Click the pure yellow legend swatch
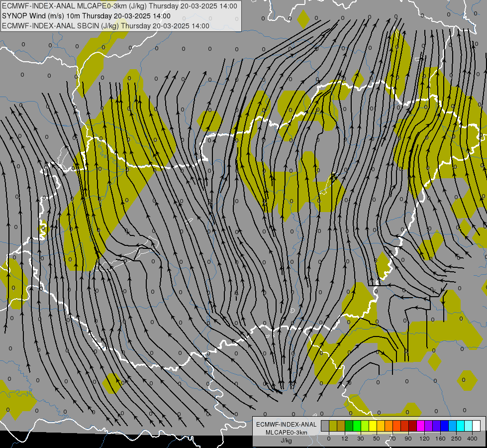Screen dimensions: 487x448 tap(373, 426)
